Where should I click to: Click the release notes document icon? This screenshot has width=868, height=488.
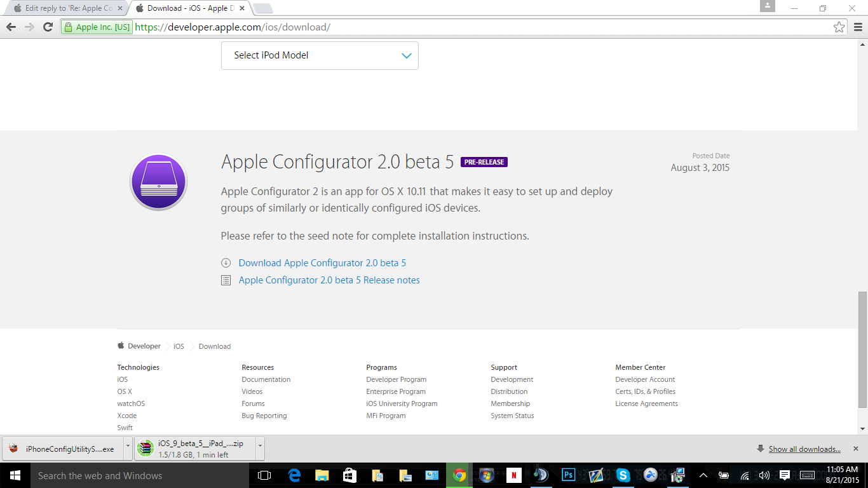click(x=226, y=280)
